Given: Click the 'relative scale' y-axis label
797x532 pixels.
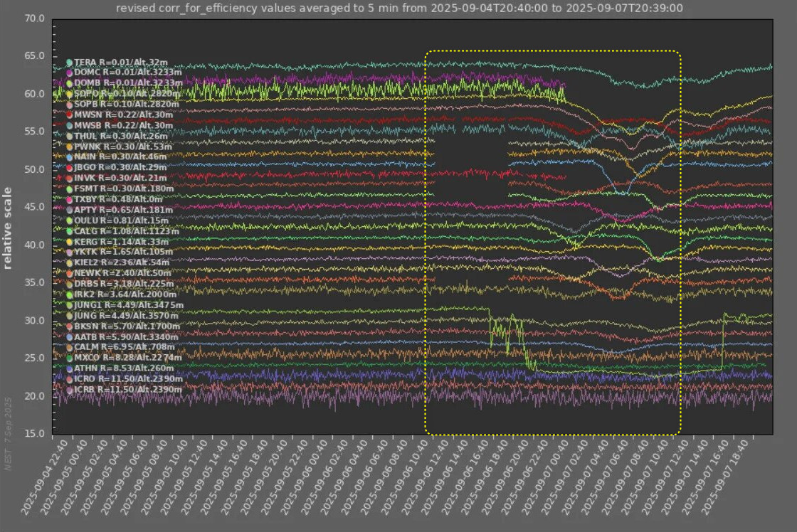Looking at the screenshot, I should [9, 228].
